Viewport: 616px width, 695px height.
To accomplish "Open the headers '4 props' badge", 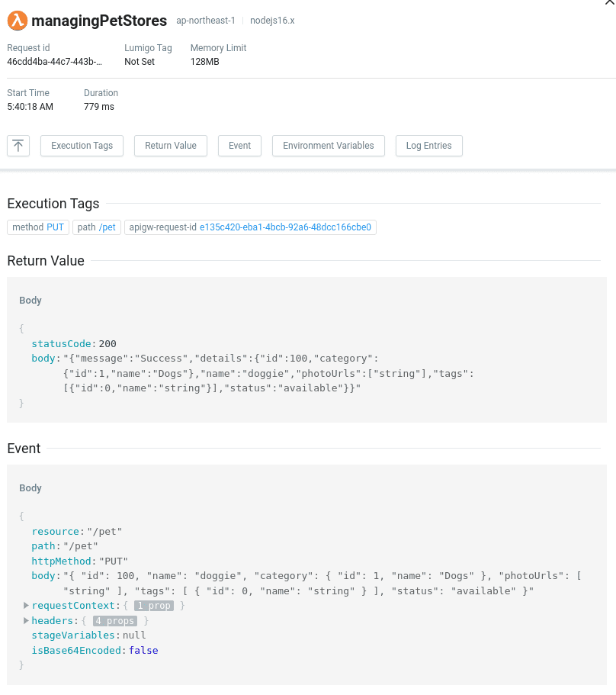I will [x=114, y=620].
